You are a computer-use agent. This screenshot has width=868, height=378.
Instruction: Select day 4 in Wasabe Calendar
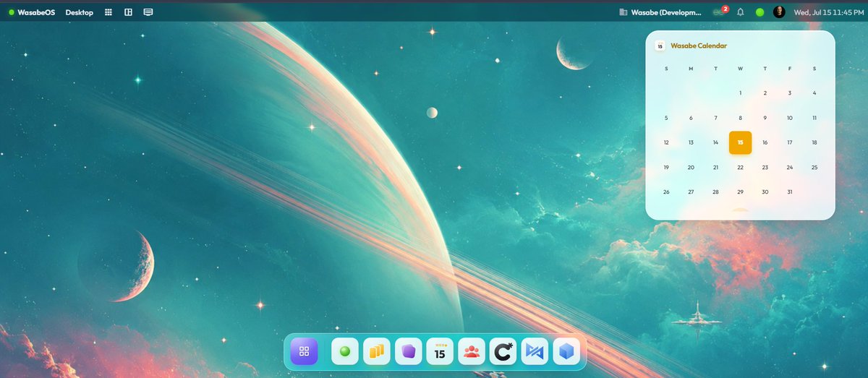tap(814, 93)
